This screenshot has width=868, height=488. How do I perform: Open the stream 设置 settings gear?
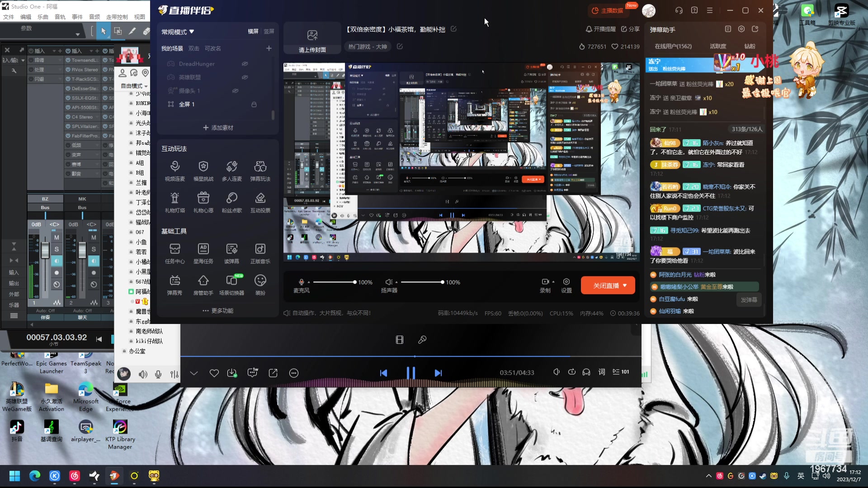point(566,285)
